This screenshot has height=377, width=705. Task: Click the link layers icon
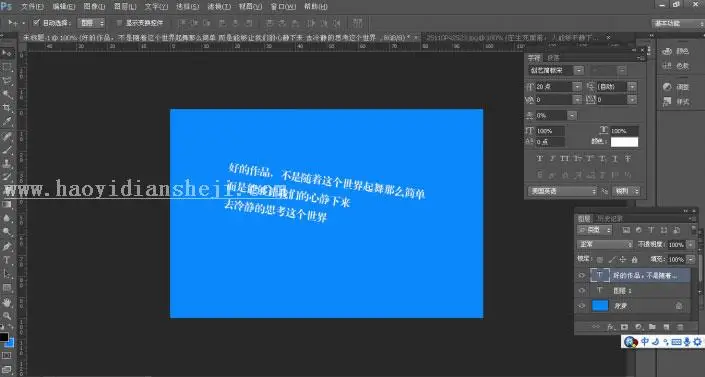596,327
